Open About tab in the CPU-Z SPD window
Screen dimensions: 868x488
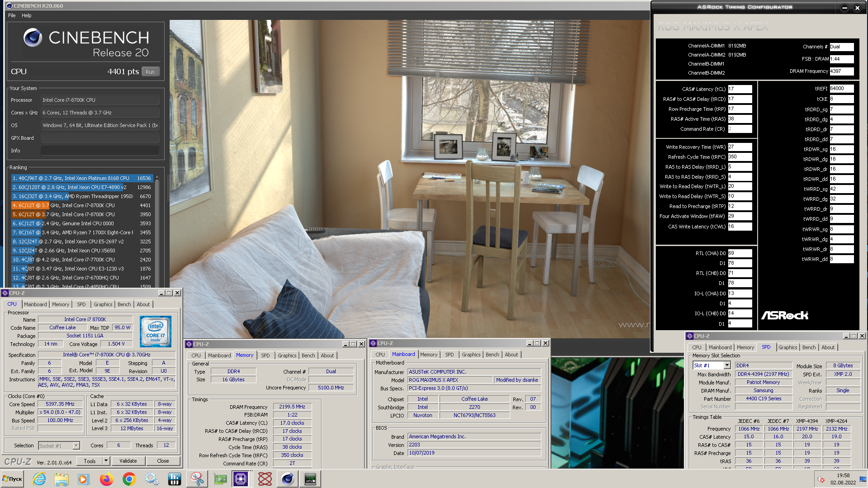828,347
